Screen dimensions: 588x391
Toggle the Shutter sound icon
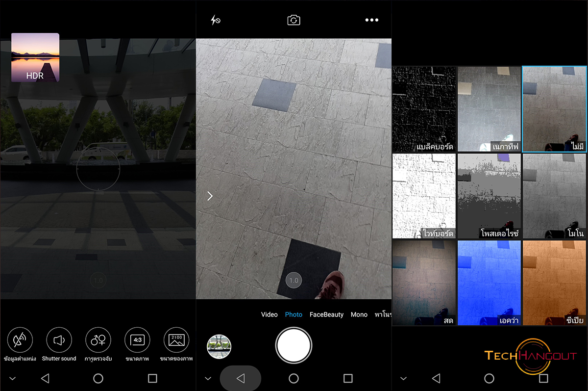[x=59, y=340]
